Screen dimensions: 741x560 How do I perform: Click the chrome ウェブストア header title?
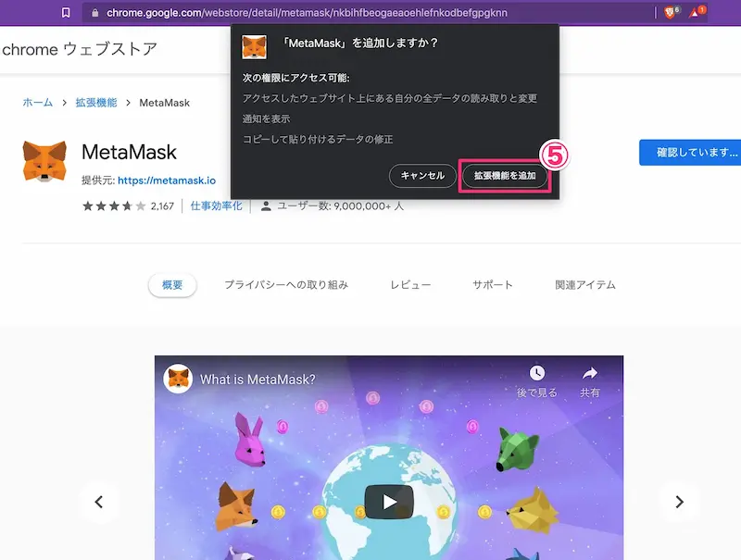80,49
